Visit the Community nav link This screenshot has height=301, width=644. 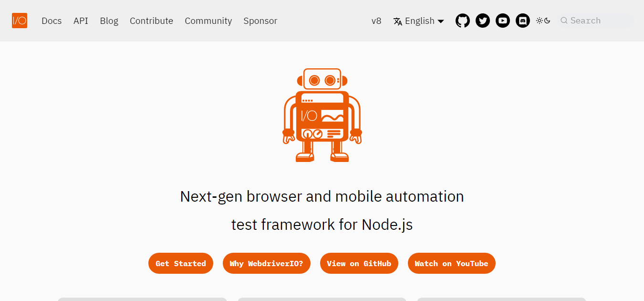point(208,21)
